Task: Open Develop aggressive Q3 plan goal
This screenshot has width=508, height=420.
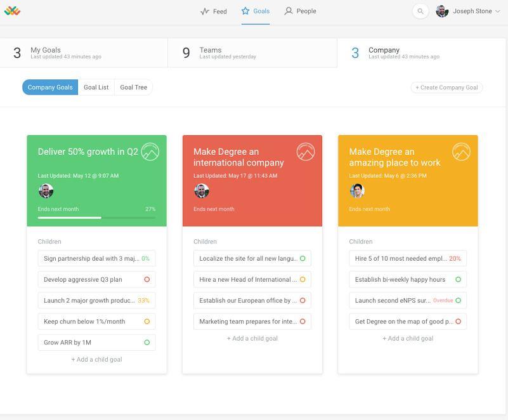Action: pos(96,279)
